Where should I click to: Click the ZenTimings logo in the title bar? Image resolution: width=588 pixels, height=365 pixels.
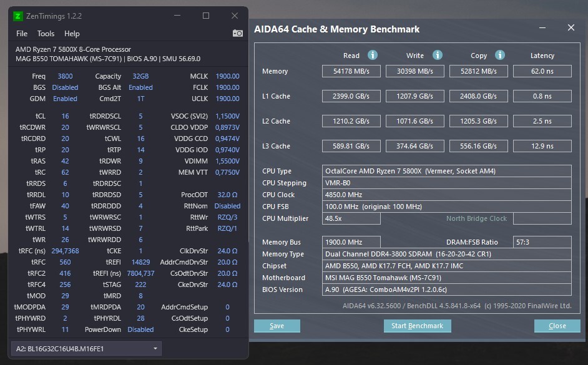click(19, 16)
